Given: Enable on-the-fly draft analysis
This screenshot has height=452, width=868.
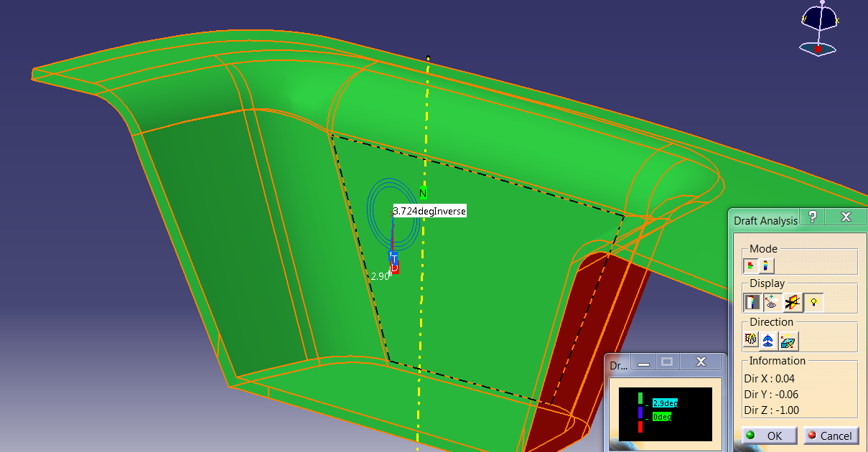Looking at the screenshot, I should 772,301.
